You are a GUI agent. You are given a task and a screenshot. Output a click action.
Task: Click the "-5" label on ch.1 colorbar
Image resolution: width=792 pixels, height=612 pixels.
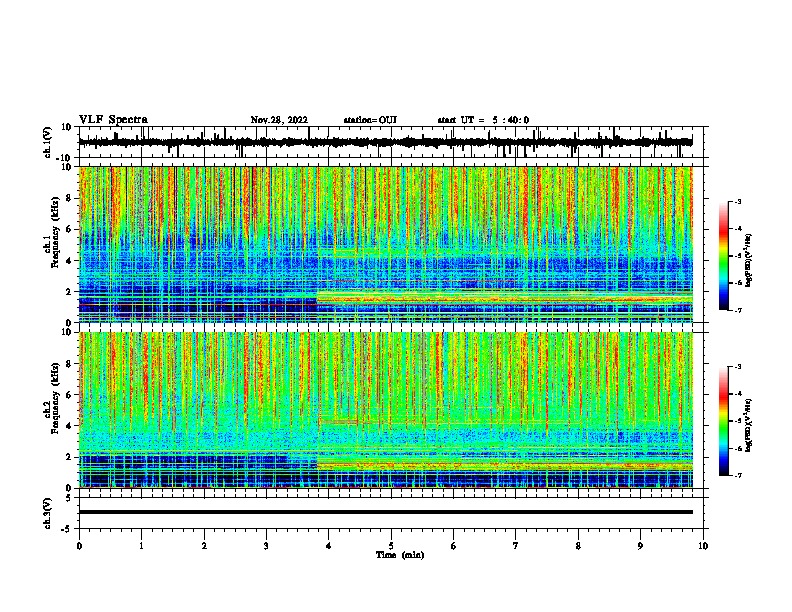[x=737, y=256]
